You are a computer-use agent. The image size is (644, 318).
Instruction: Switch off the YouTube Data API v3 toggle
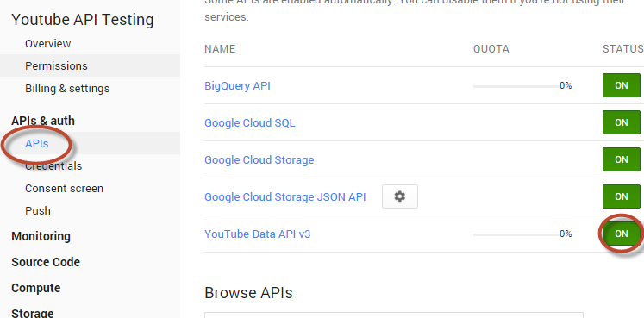[621, 234]
